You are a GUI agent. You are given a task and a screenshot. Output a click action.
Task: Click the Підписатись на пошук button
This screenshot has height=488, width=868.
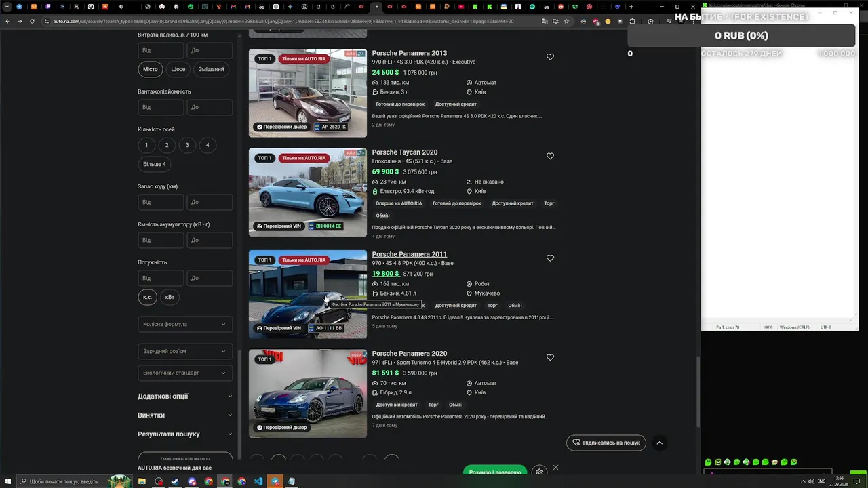click(606, 443)
